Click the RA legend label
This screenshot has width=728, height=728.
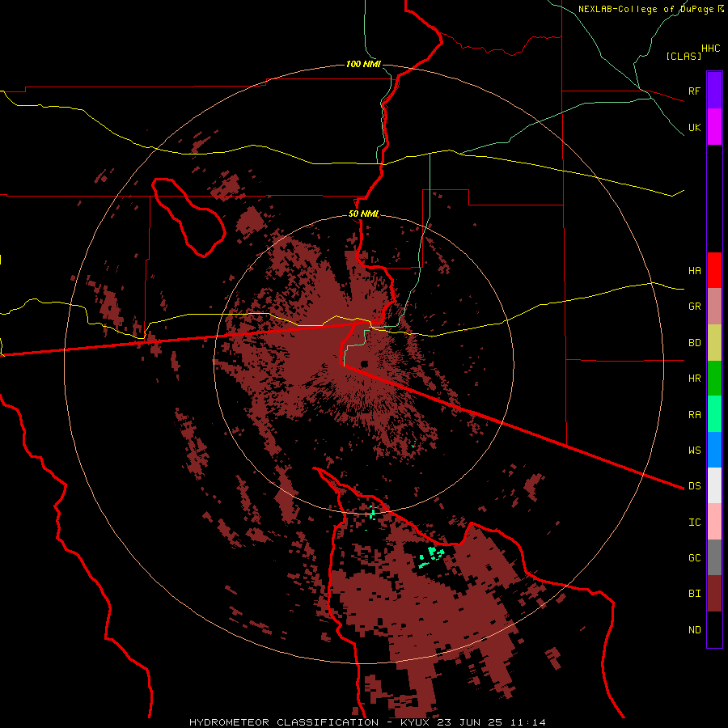[x=695, y=415]
